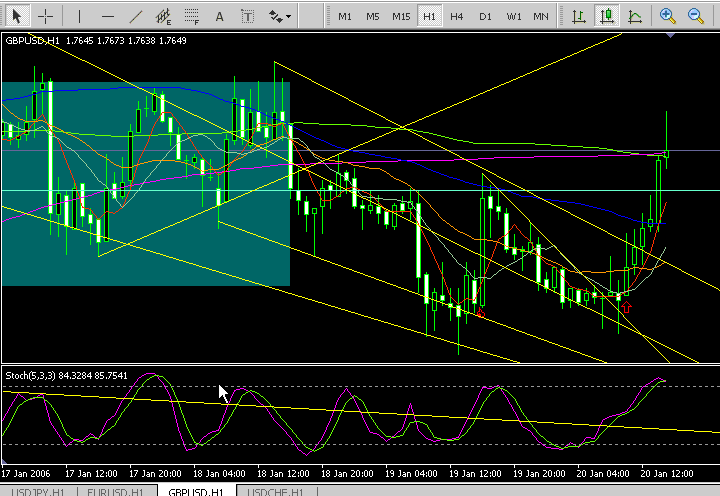This screenshot has height=496, width=720.
Task: Click the GBPUSD,H1 price header text
Action: click(x=96, y=40)
